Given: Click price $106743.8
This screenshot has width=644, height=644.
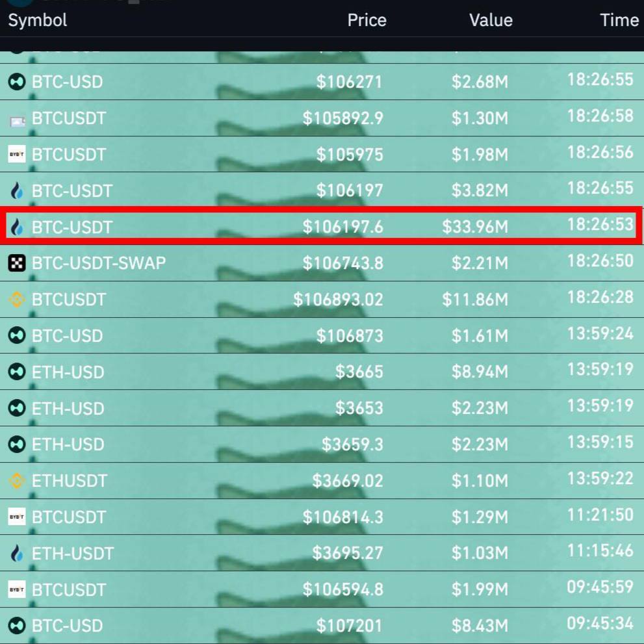Looking at the screenshot, I should pyautogui.click(x=343, y=263).
